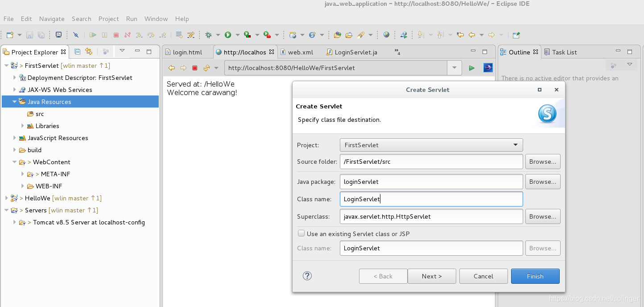Open the URL history dropdown arrow

point(454,68)
